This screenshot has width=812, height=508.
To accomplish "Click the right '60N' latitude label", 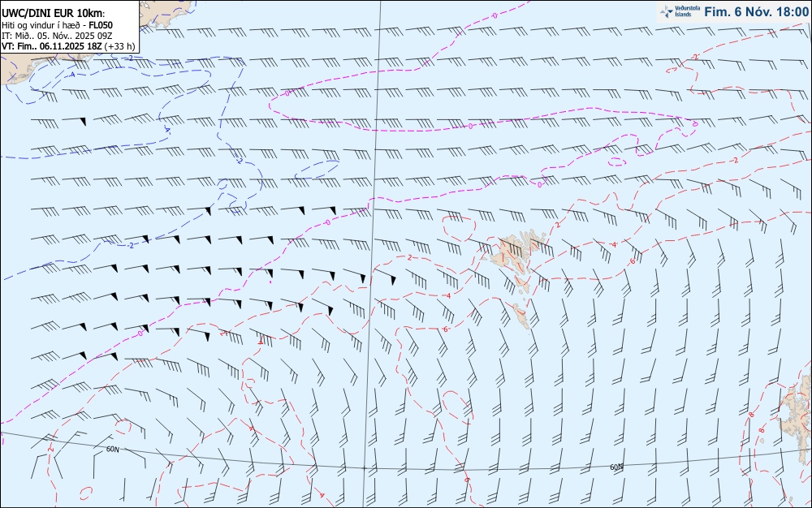I will (616, 467).
